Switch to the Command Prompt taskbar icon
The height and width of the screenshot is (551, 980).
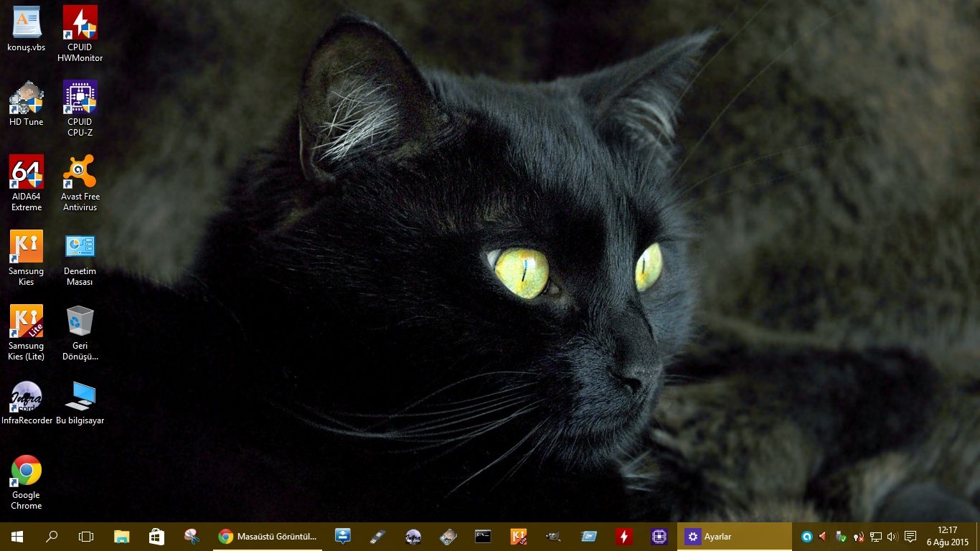click(x=484, y=537)
